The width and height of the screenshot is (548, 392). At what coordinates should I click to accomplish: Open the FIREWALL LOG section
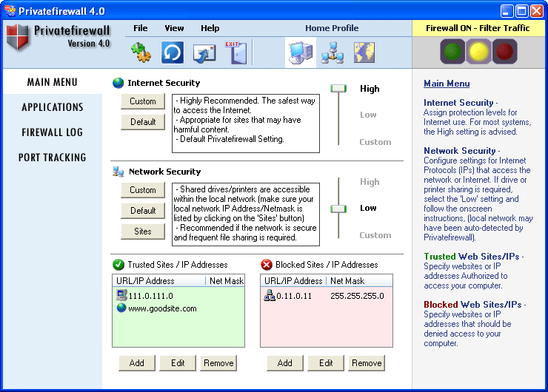53,132
